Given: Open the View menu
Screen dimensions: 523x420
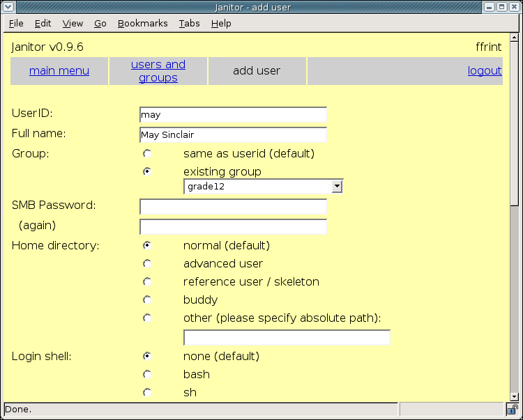Looking at the screenshot, I should click(73, 23).
